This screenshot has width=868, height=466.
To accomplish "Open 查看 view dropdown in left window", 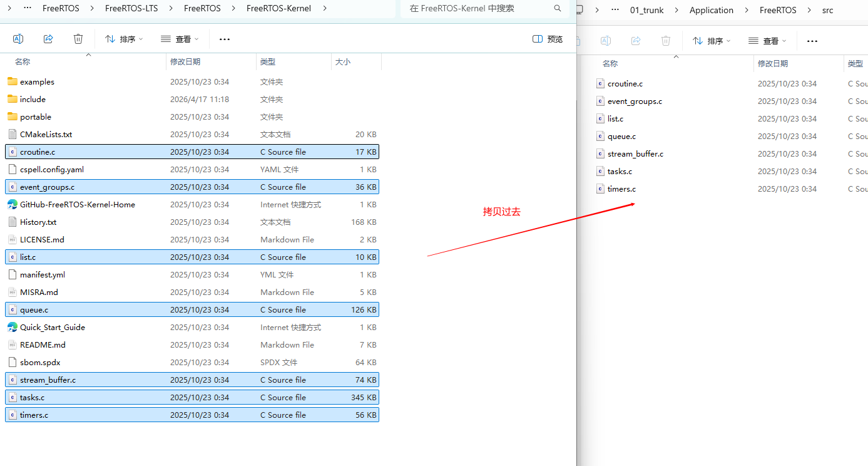I will (x=180, y=39).
